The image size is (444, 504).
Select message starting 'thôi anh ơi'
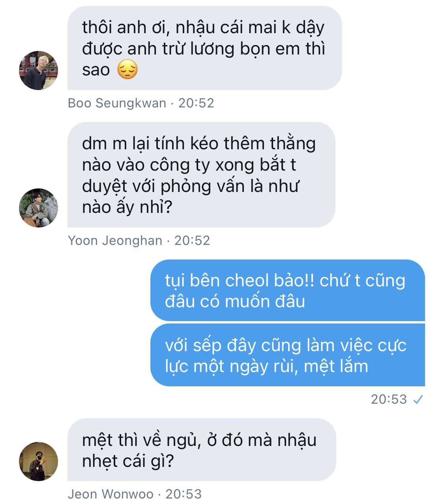pyautogui.click(x=204, y=48)
